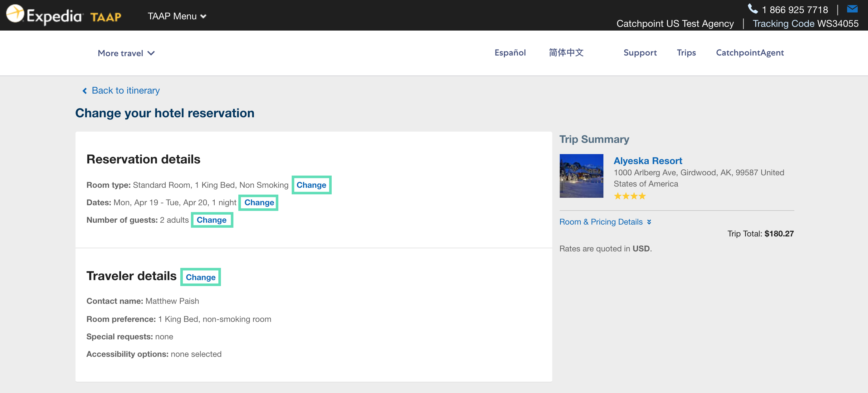Click the email envelope icon

[852, 9]
